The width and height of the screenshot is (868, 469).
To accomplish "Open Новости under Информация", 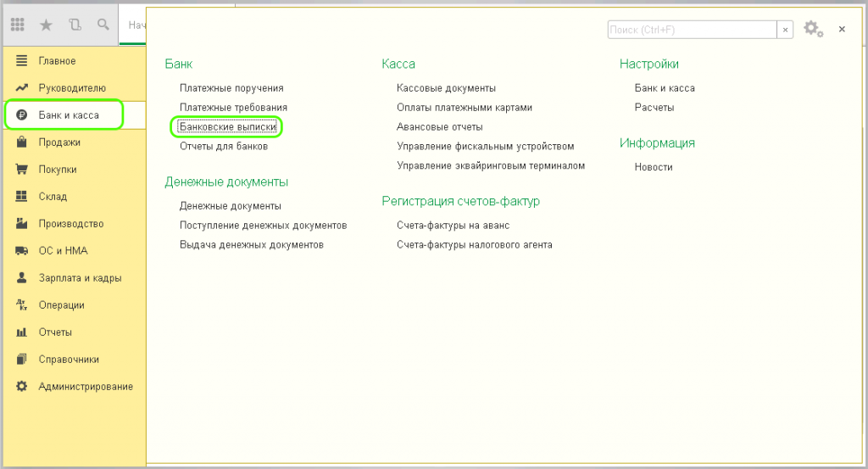I will click(x=653, y=167).
